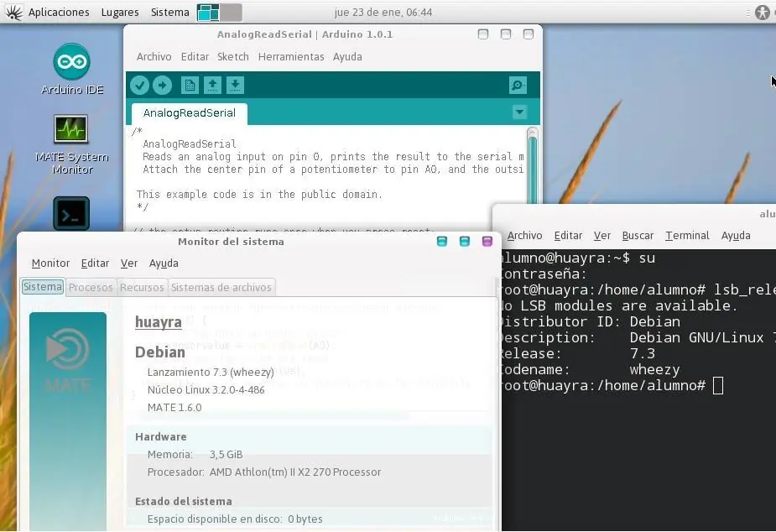Click the 'MATE 1.6.0' version text
The height and width of the screenshot is (532, 776).
(x=174, y=408)
